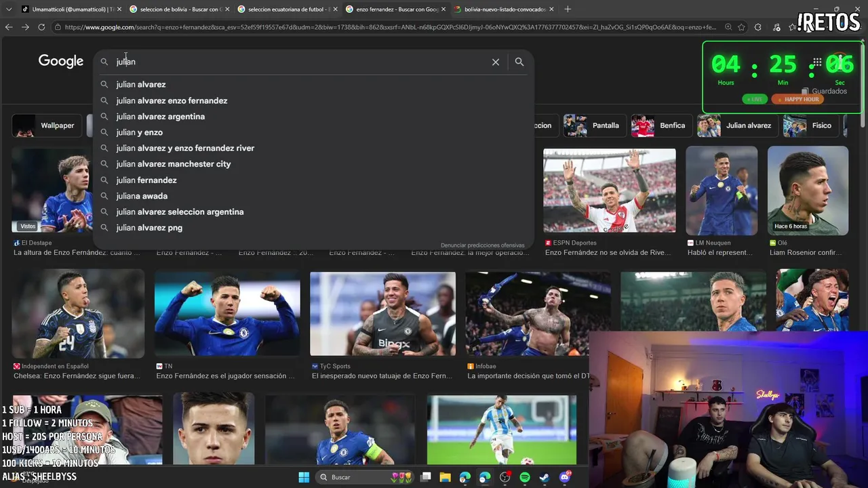Image resolution: width=868 pixels, height=488 pixels.
Task: Click in the Google search text field
Action: pyautogui.click(x=298, y=62)
